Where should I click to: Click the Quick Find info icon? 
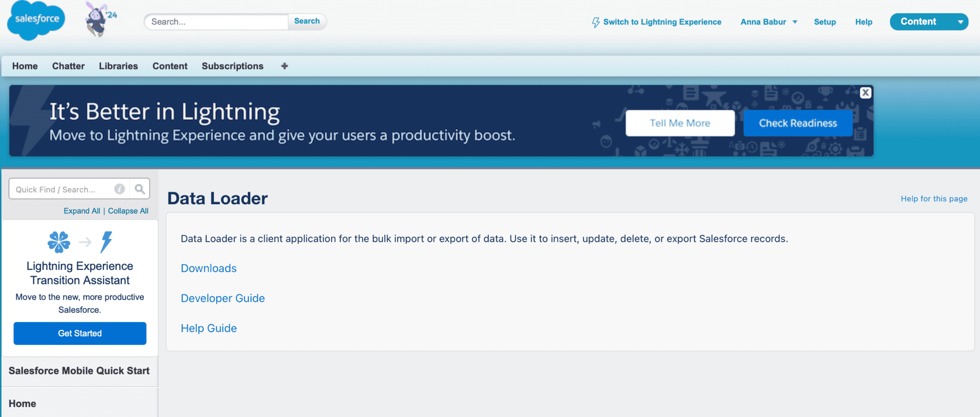(x=120, y=189)
